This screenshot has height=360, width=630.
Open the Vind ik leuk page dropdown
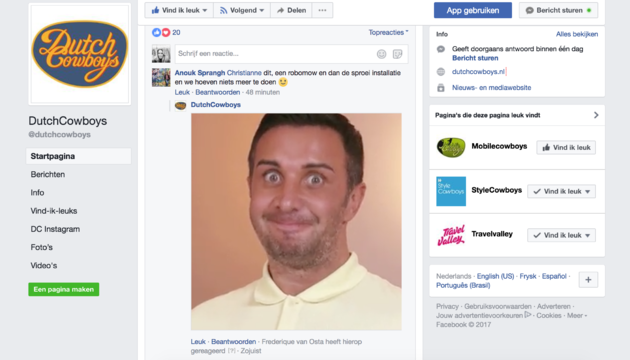click(x=179, y=10)
